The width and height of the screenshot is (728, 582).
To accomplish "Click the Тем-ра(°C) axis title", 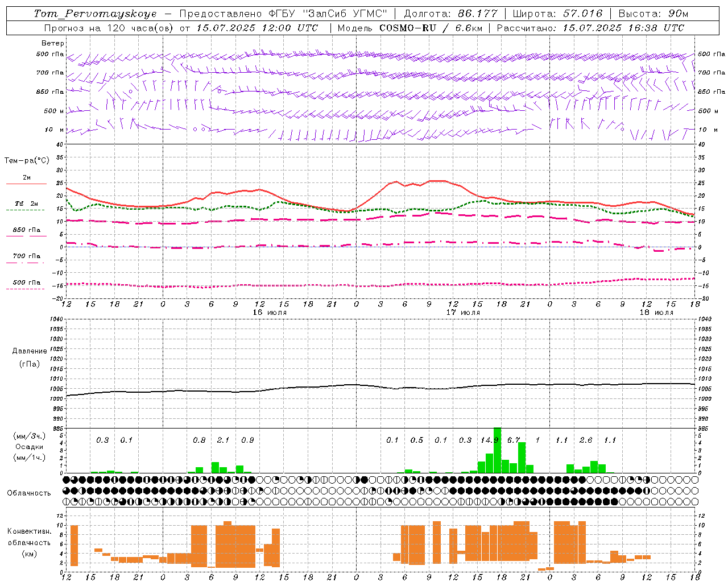I will (x=27, y=161).
